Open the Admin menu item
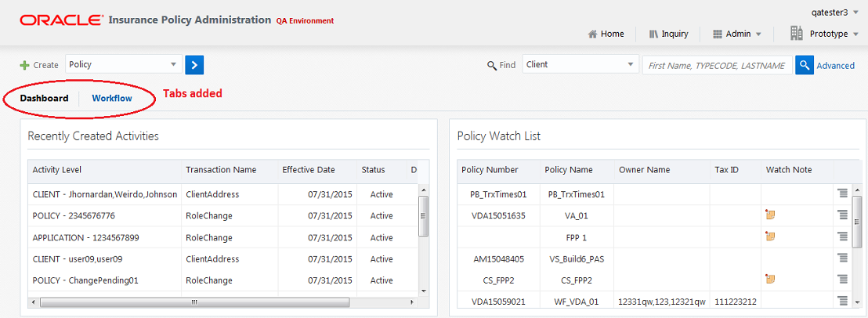The width and height of the screenshot is (868, 318). pos(737,34)
